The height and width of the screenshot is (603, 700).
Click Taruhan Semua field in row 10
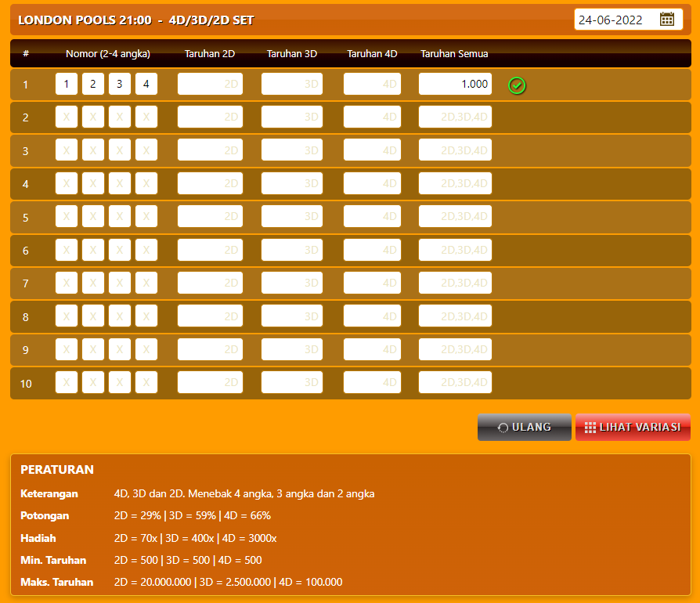pos(455,383)
